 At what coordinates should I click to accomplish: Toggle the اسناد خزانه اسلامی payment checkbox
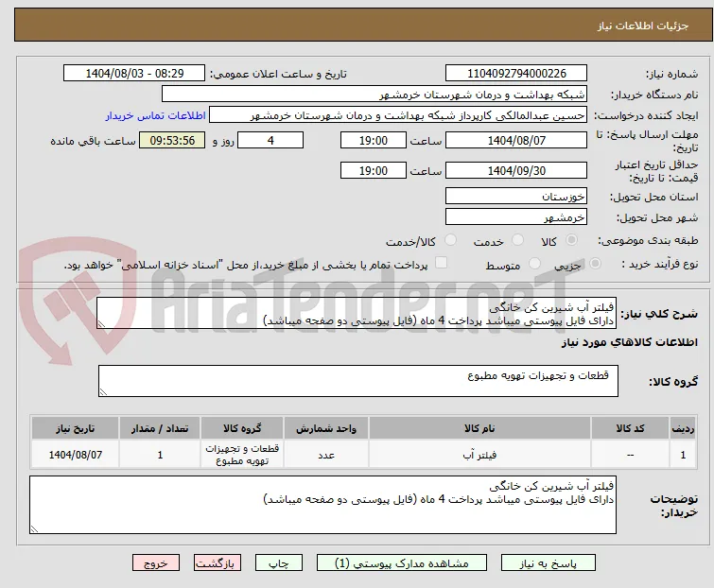click(442, 263)
